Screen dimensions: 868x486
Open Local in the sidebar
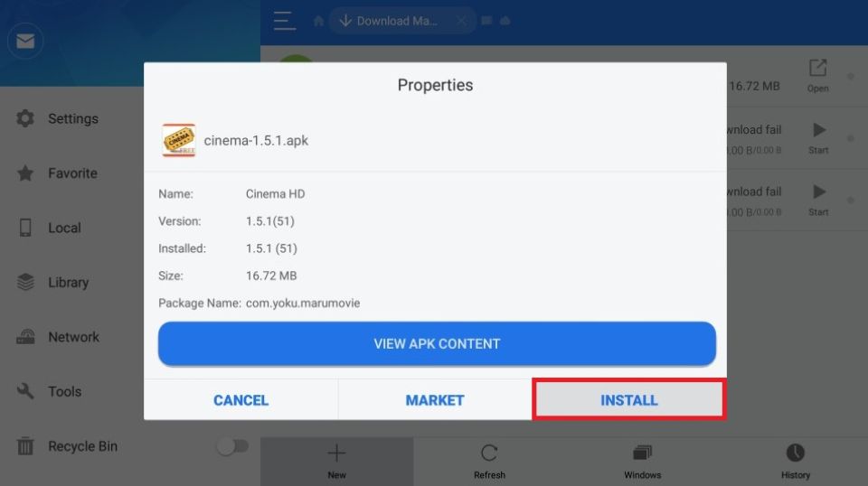tap(64, 228)
